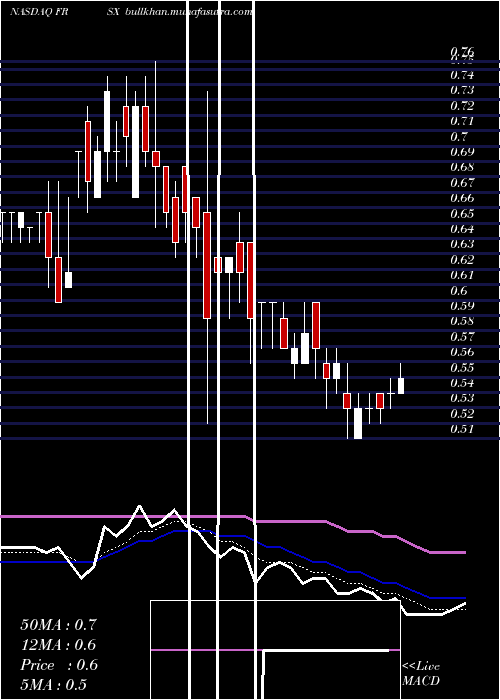This screenshot has width=500, height=700.
Task: Click the <<Live label
Action: [421, 667]
